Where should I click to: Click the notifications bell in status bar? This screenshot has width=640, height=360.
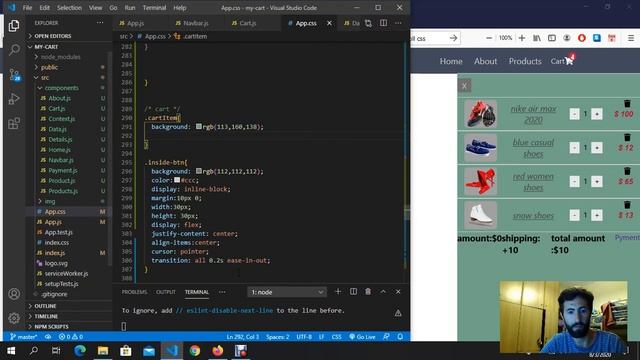[400, 337]
